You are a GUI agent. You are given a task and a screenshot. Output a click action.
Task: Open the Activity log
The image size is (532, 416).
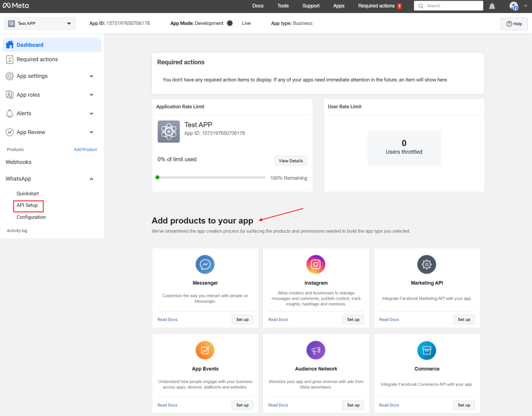point(17,231)
